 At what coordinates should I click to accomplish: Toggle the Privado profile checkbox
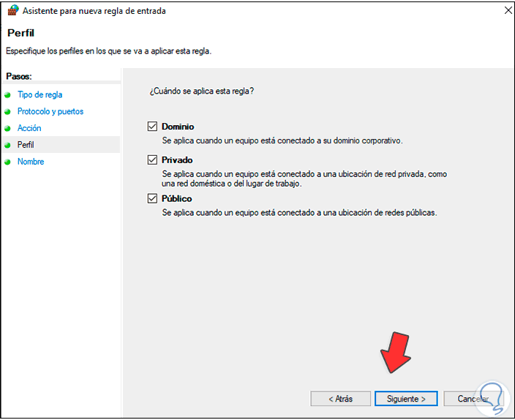[x=152, y=160]
